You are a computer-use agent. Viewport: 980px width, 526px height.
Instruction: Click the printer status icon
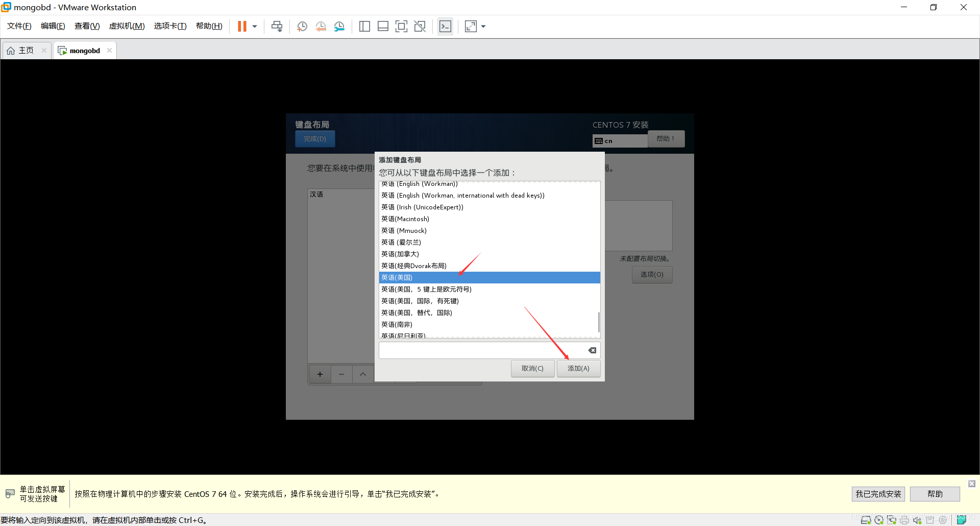904,520
